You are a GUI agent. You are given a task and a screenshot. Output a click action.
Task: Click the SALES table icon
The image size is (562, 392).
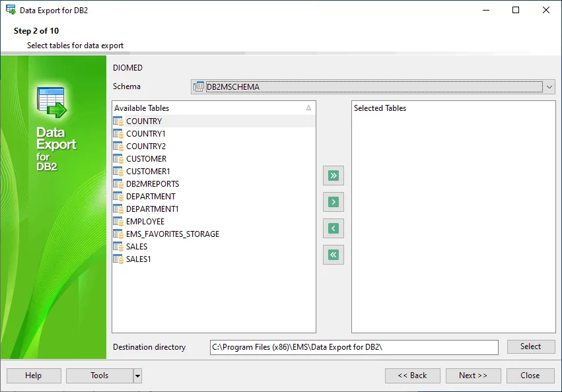[118, 247]
